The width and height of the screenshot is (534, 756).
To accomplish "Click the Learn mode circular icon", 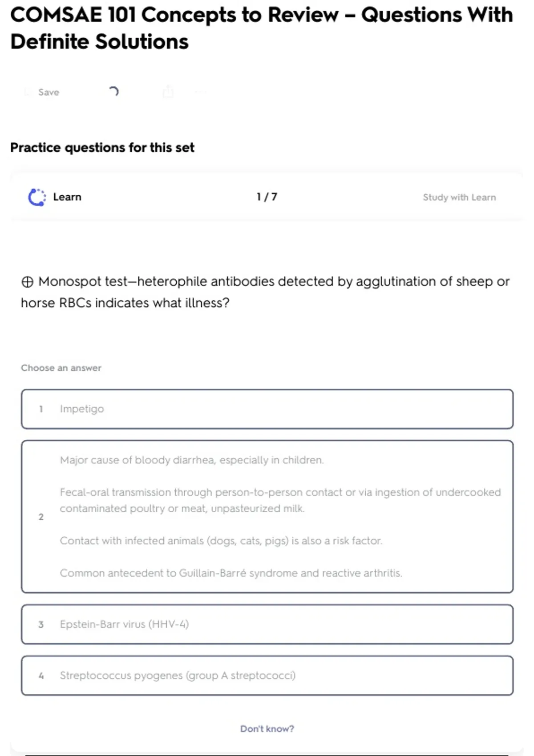I will (x=37, y=197).
